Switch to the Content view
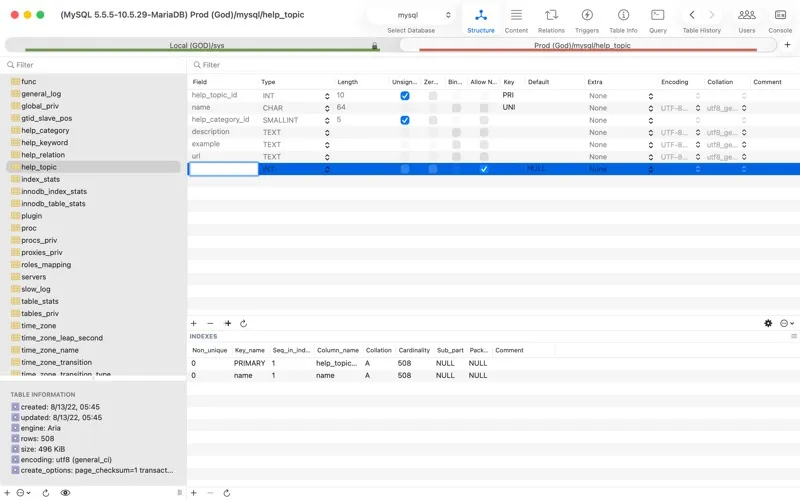The height and width of the screenshot is (500, 800). tap(516, 21)
